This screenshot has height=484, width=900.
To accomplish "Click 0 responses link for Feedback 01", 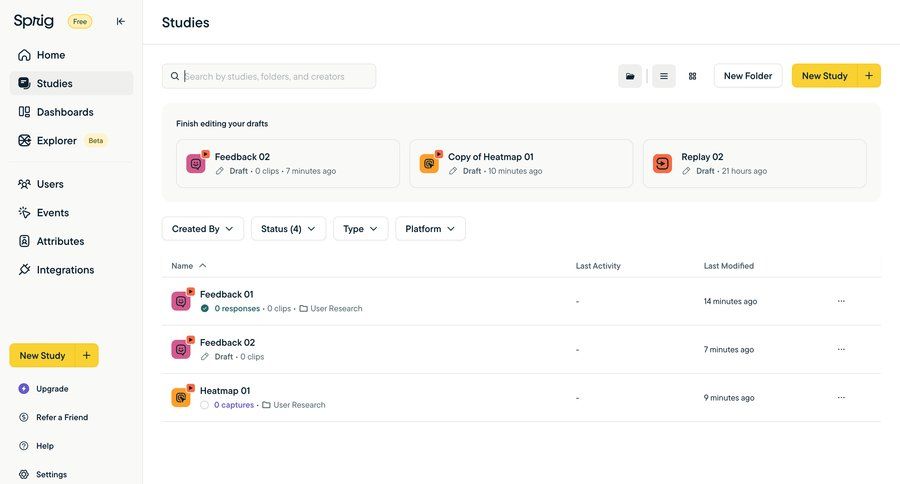I will pos(237,309).
